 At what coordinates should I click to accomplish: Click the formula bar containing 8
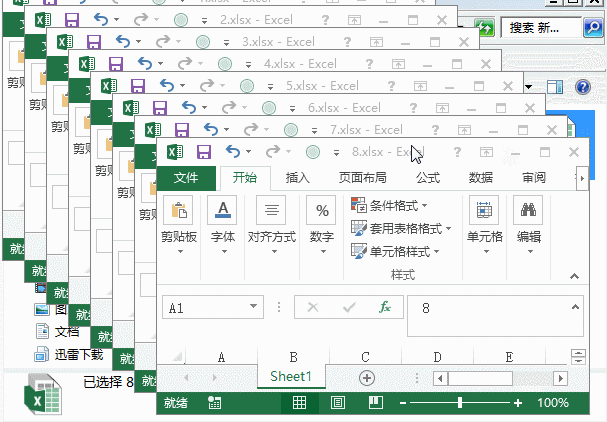point(489,315)
